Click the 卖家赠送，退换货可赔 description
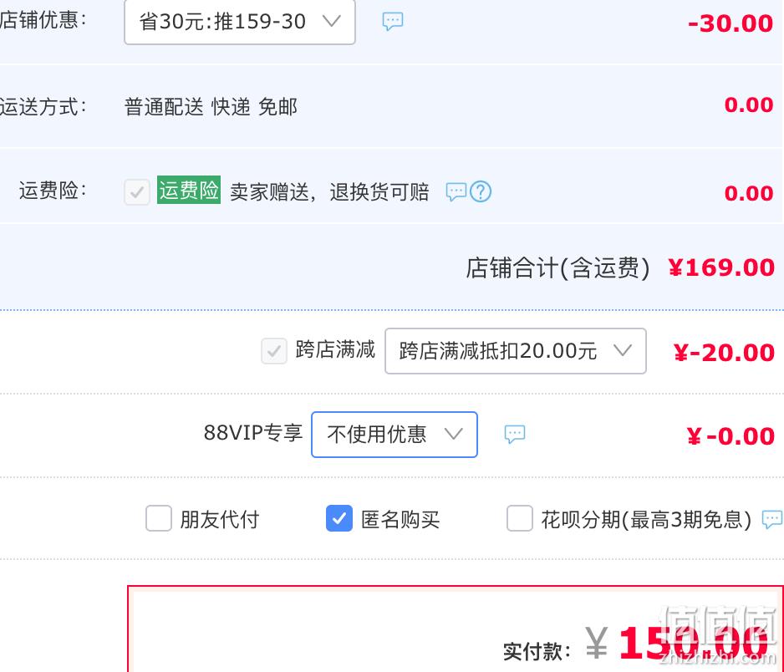Screen dimensions: 784x672 click(329, 192)
